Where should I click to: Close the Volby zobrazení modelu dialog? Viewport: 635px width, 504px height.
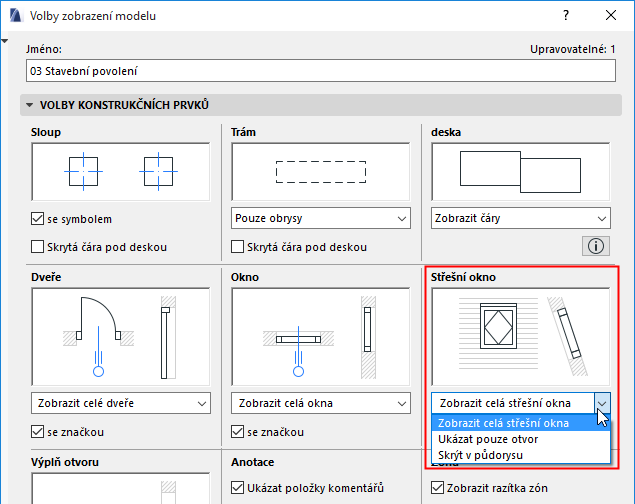pyautogui.click(x=609, y=16)
